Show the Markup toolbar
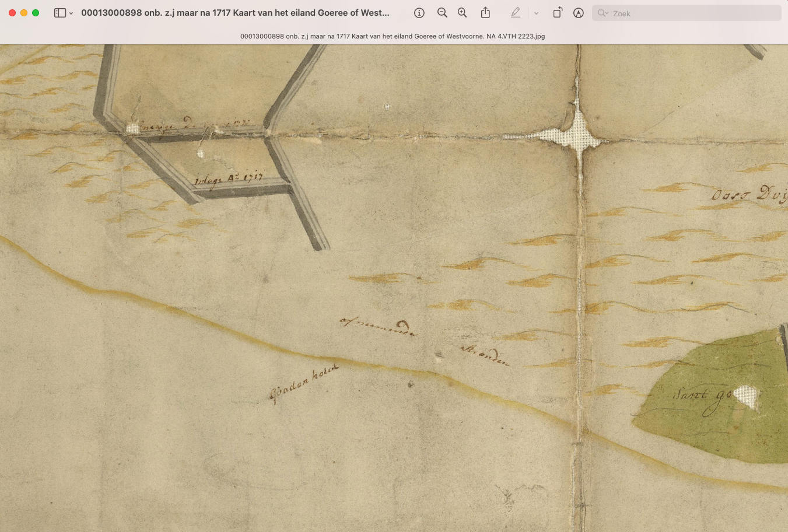This screenshot has height=532, width=788. coord(578,13)
